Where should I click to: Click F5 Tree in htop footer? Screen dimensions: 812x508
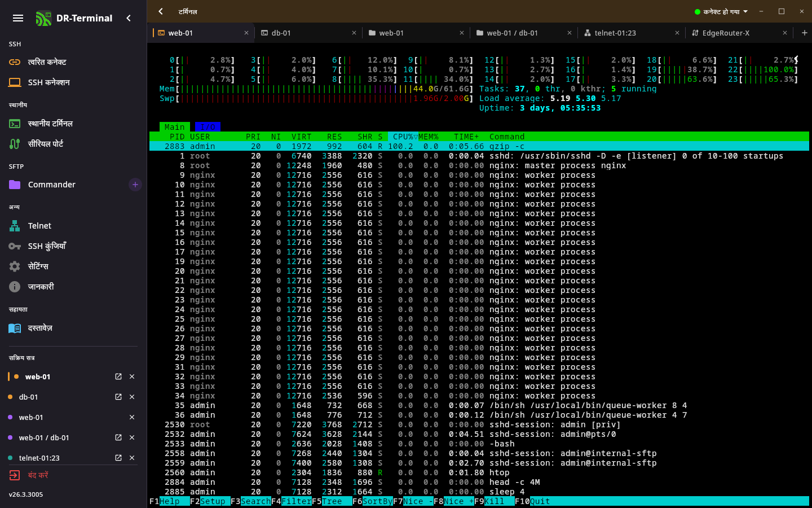pos(332,501)
